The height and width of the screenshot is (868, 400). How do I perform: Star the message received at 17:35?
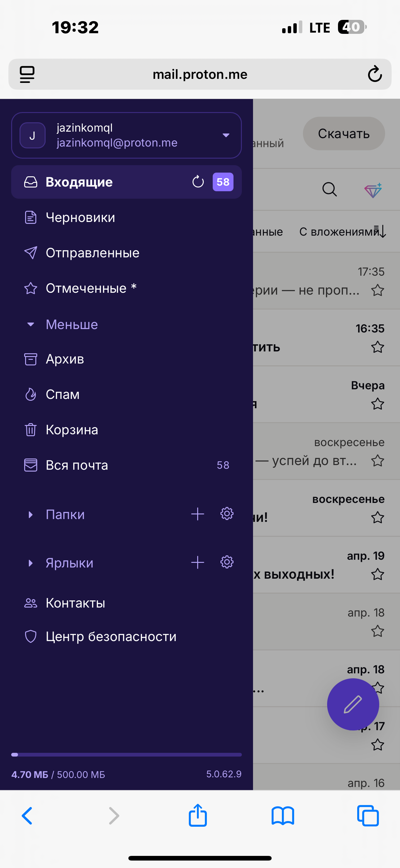(x=377, y=291)
